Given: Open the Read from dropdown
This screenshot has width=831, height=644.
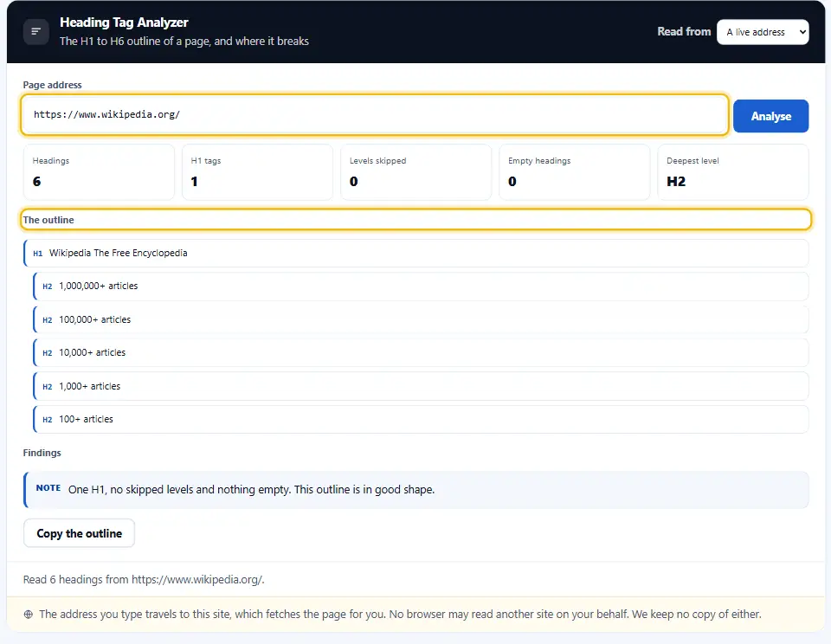Looking at the screenshot, I should (763, 32).
